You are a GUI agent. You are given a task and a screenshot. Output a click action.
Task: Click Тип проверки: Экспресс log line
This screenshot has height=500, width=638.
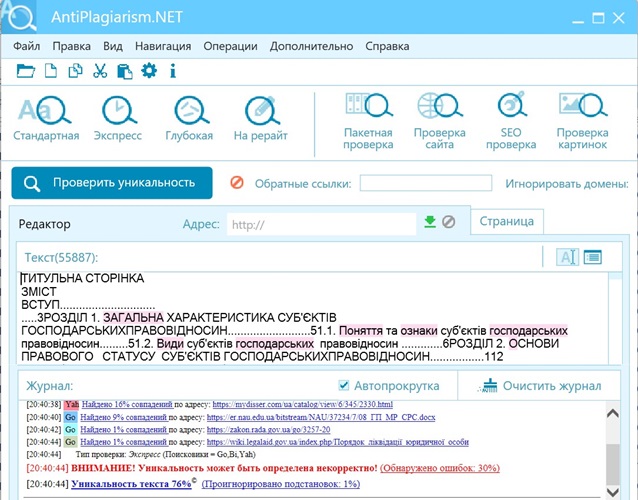[166, 454]
